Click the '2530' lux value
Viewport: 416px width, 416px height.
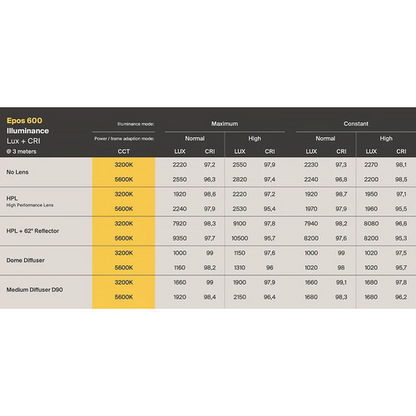click(240, 209)
